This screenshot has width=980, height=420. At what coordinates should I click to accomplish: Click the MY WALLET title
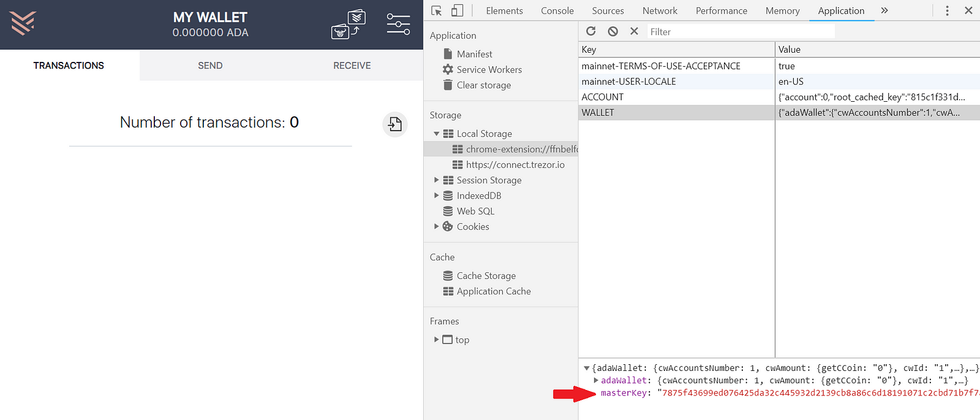pyautogui.click(x=210, y=17)
